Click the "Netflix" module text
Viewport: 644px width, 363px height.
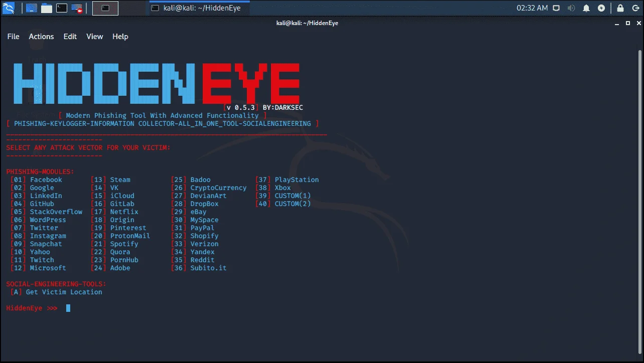[124, 212]
